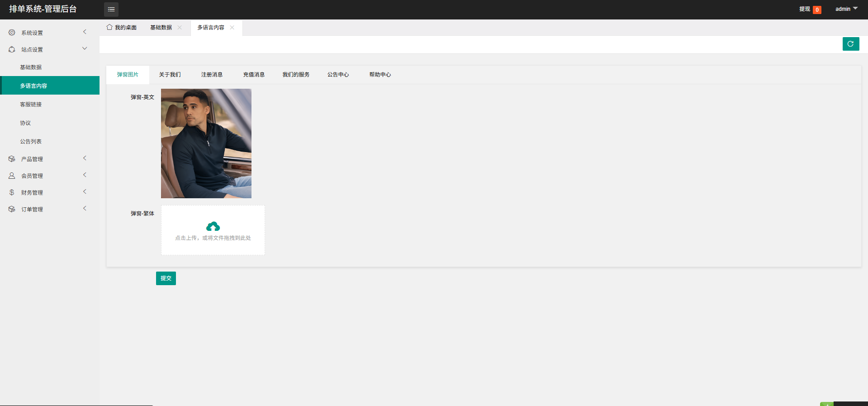The image size is (868, 406).
Task: Open 协议 in the sidebar
Action: pos(50,123)
